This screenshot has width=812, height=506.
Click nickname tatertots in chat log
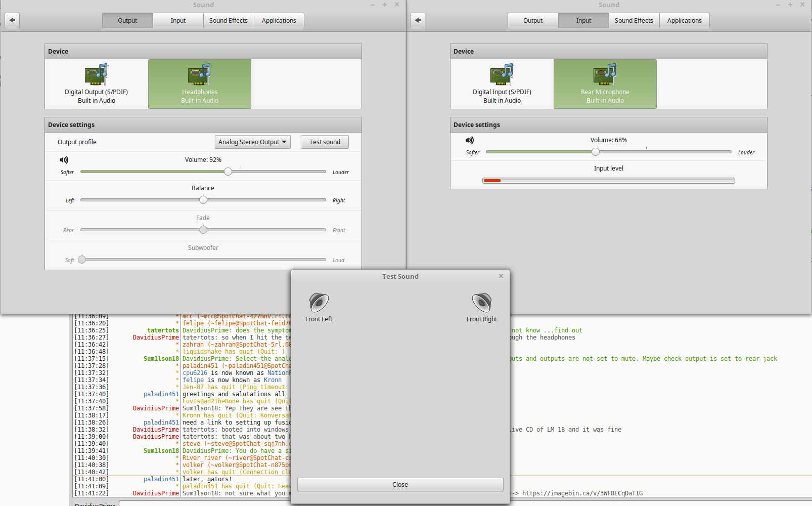tap(163, 330)
